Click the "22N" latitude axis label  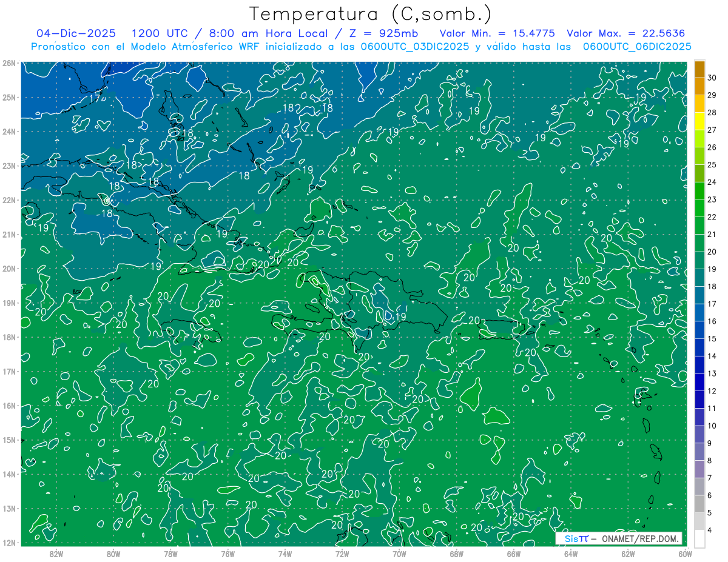(9, 200)
